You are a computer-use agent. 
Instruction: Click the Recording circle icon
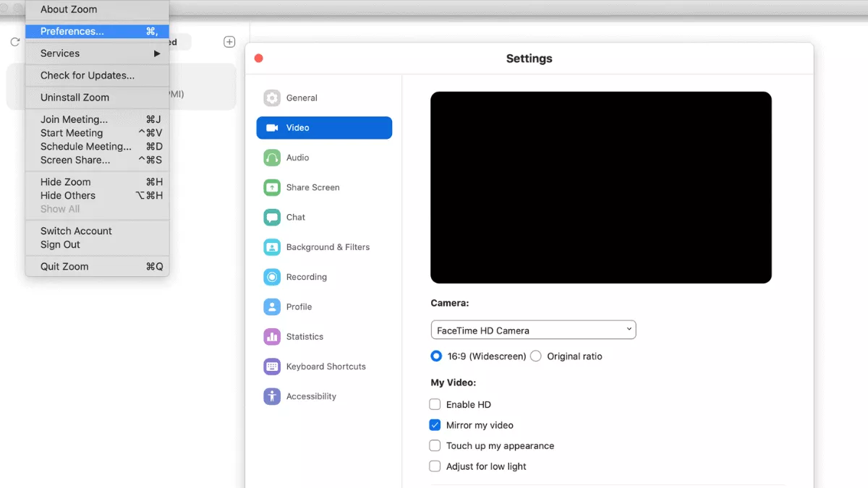(x=272, y=277)
